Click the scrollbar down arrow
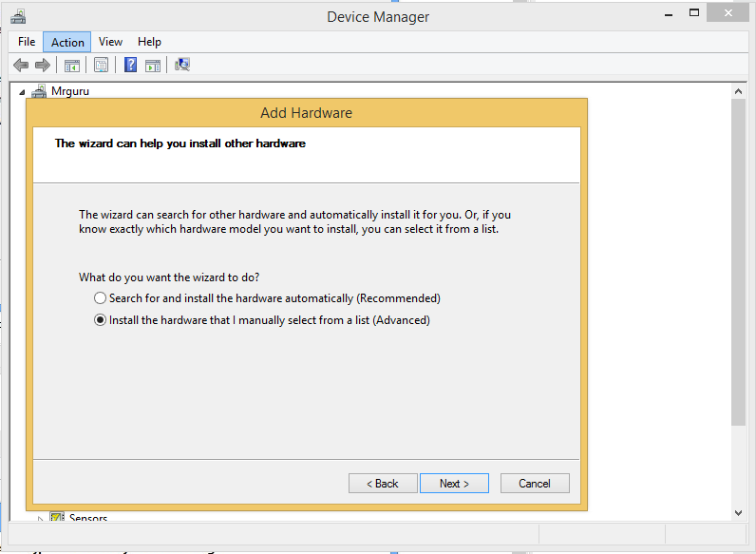Viewport: 756px width, 554px height. point(738,513)
